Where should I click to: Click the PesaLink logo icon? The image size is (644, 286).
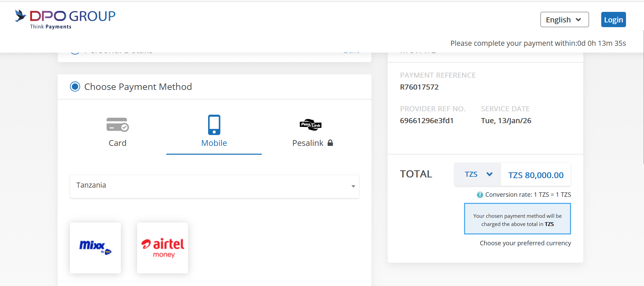click(x=310, y=125)
